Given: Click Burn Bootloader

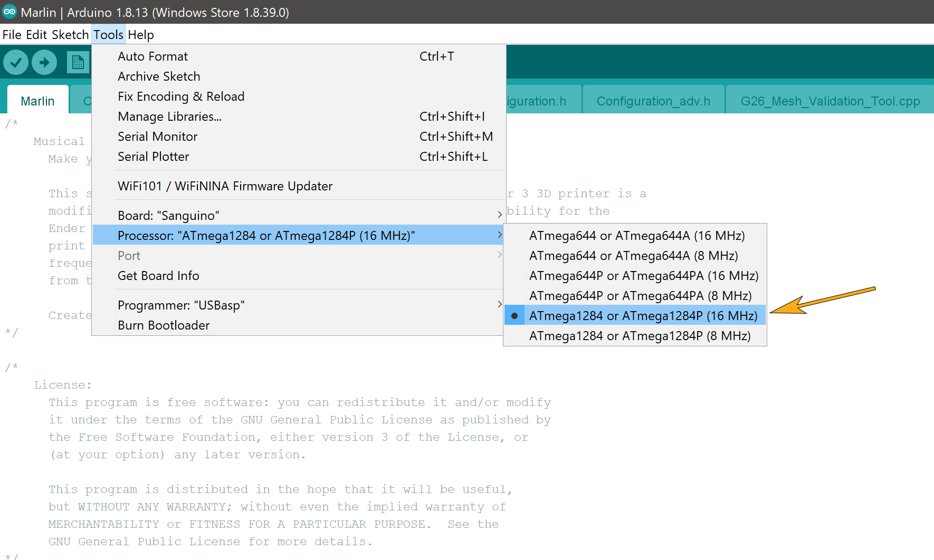Looking at the screenshot, I should tap(164, 325).
